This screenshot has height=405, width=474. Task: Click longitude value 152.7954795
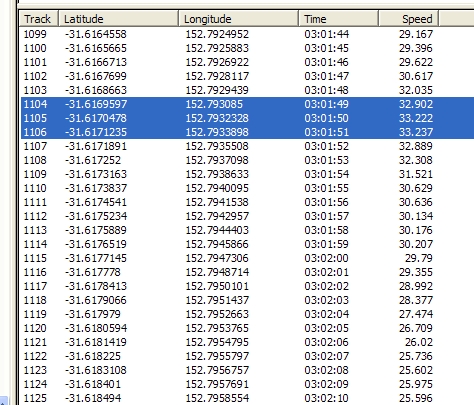(217, 342)
